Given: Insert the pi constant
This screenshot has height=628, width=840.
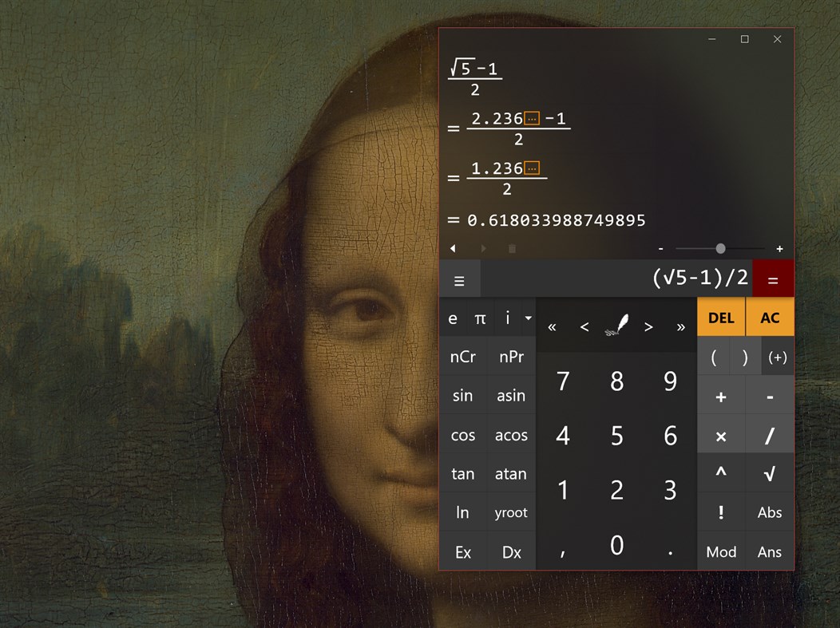Looking at the screenshot, I should pos(481,318).
